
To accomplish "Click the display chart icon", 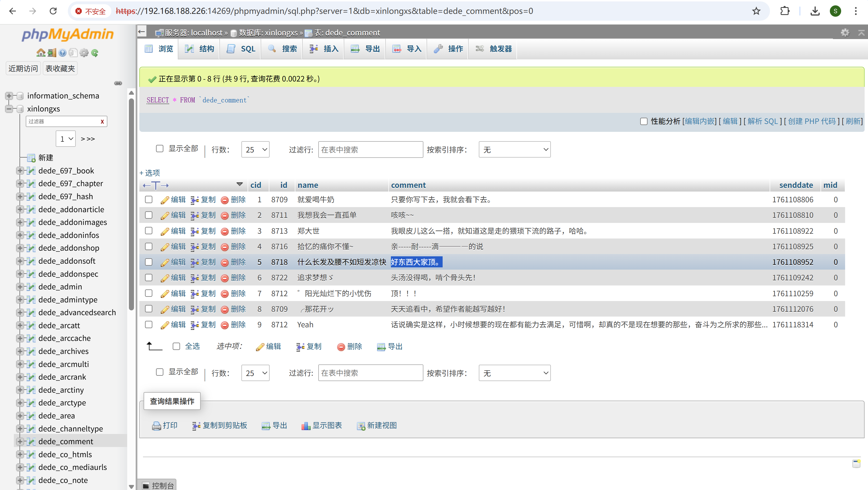I will click(x=306, y=425).
